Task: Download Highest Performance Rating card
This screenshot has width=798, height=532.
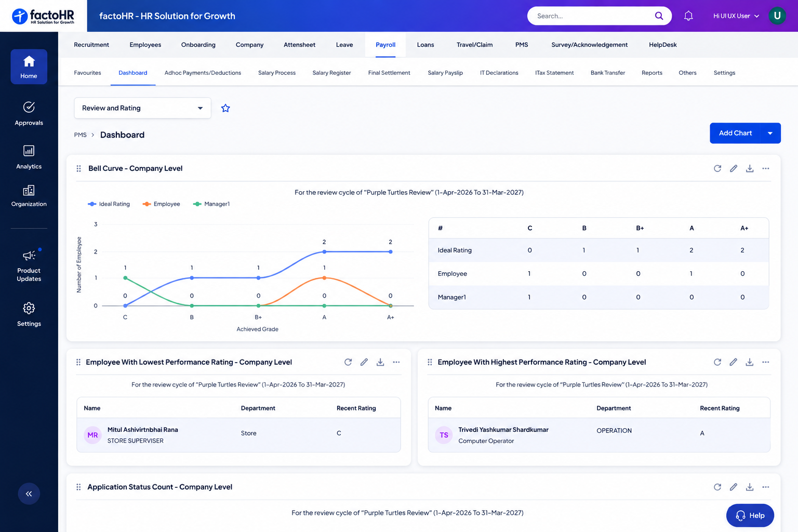Action: point(750,362)
